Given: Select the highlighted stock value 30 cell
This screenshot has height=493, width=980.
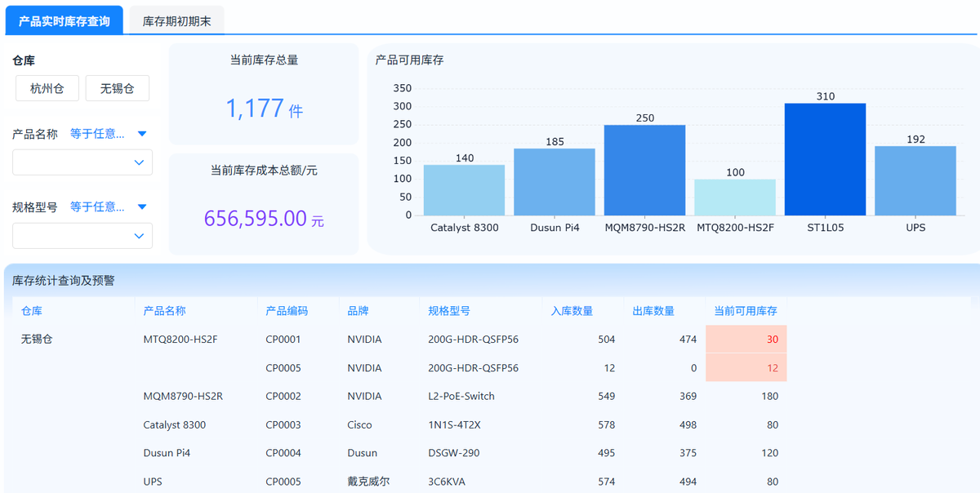Looking at the screenshot, I should coord(746,340).
